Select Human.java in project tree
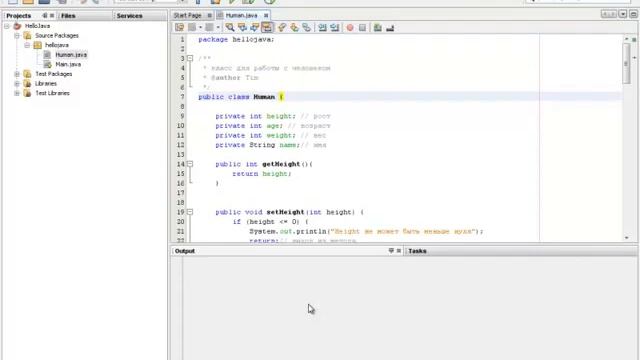This screenshot has width=640, height=360. [x=71, y=55]
